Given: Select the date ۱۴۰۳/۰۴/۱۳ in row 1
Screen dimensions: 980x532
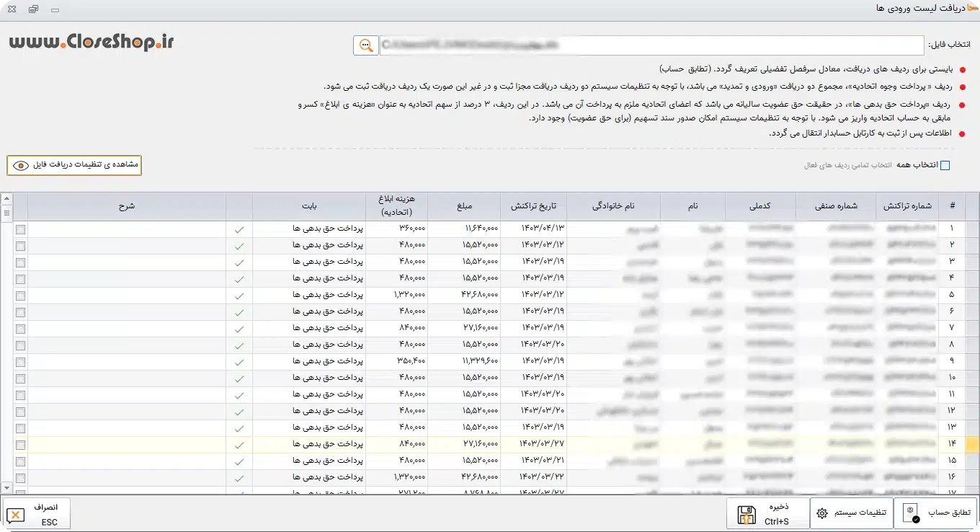Looking at the screenshot, I should tap(543, 229).
